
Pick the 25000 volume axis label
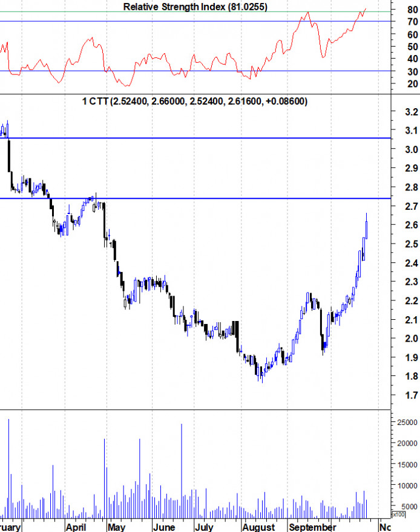(x=407, y=423)
